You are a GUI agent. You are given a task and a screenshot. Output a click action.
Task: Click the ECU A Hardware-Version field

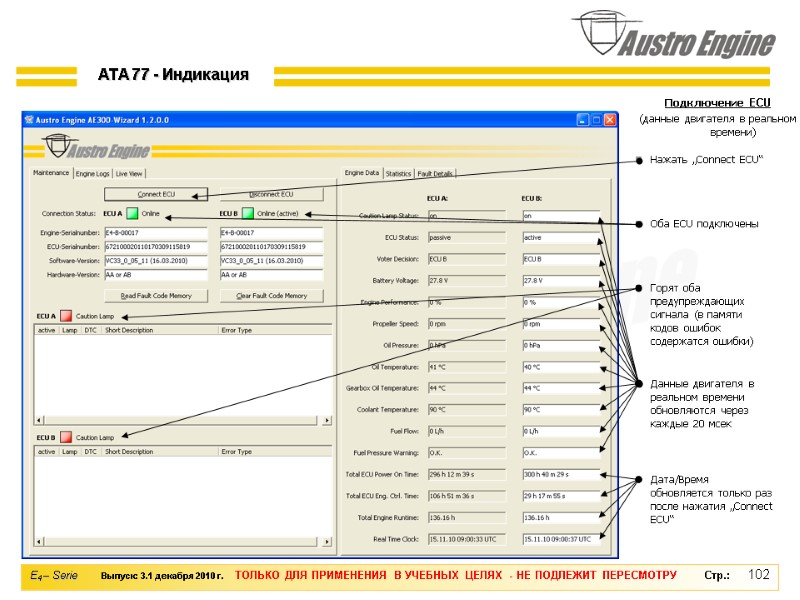(x=156, y=274)
